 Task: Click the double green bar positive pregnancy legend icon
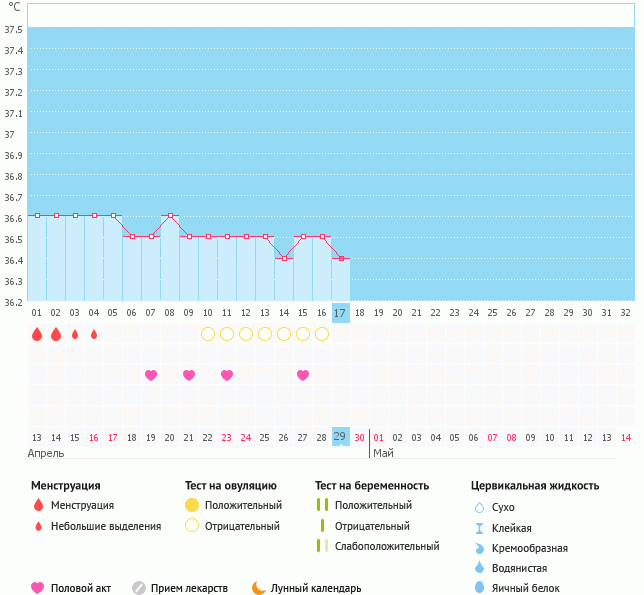click(322, 505)
